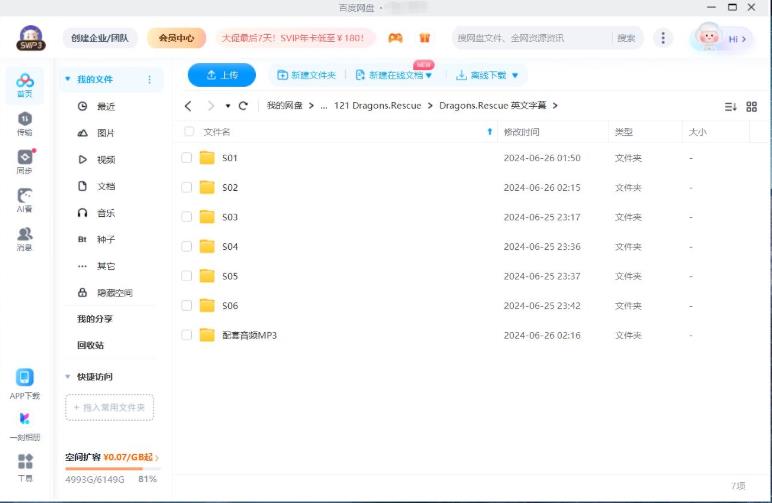Click the blue 上传 upload button
Screen dimensions: 772x503
(x=222, y=75)
